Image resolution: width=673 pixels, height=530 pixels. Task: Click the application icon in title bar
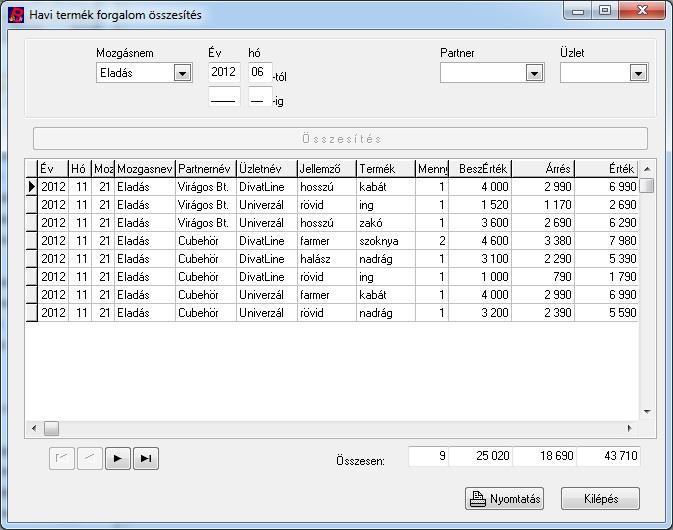[x=16, y=15]
